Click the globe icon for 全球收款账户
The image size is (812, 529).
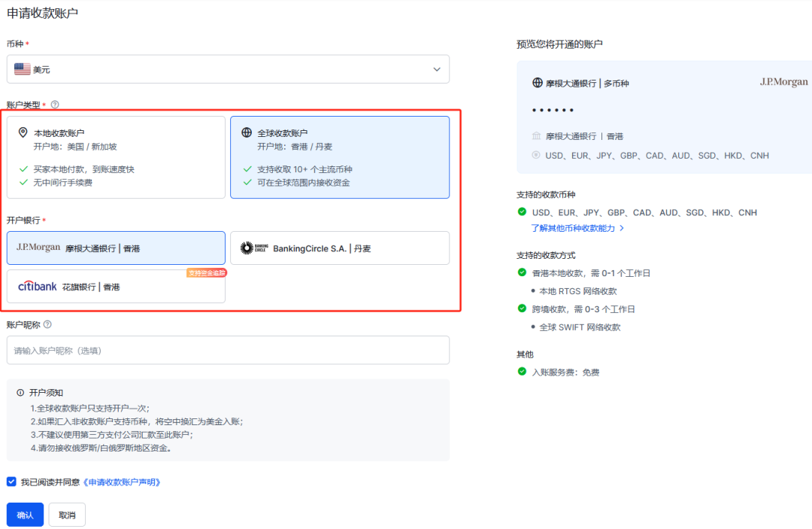(247, 133)
